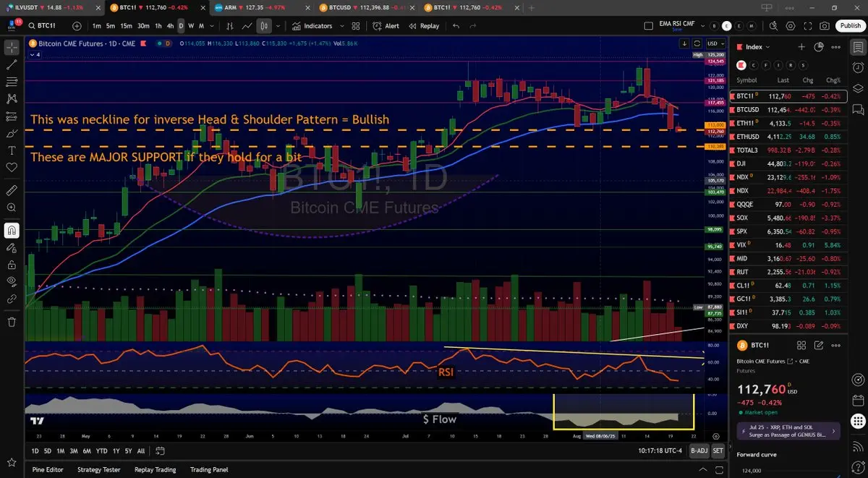Open the Trading Panel tab
This screenshot has width=868, height=478.
[x=209, y=469]
